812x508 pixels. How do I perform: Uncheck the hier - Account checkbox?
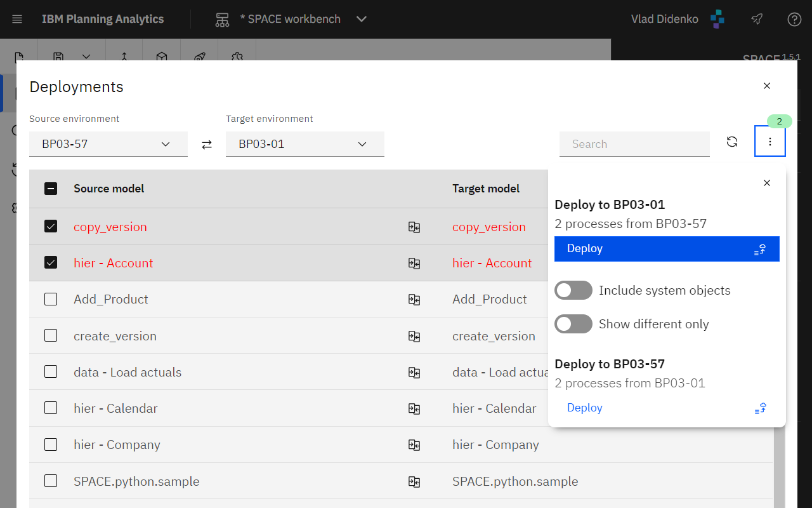(x=51, y=262)
